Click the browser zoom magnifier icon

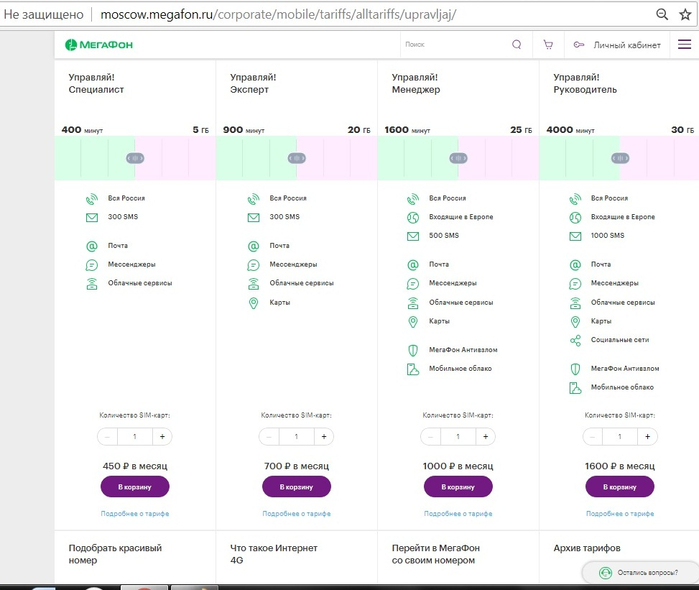point(662,15)
